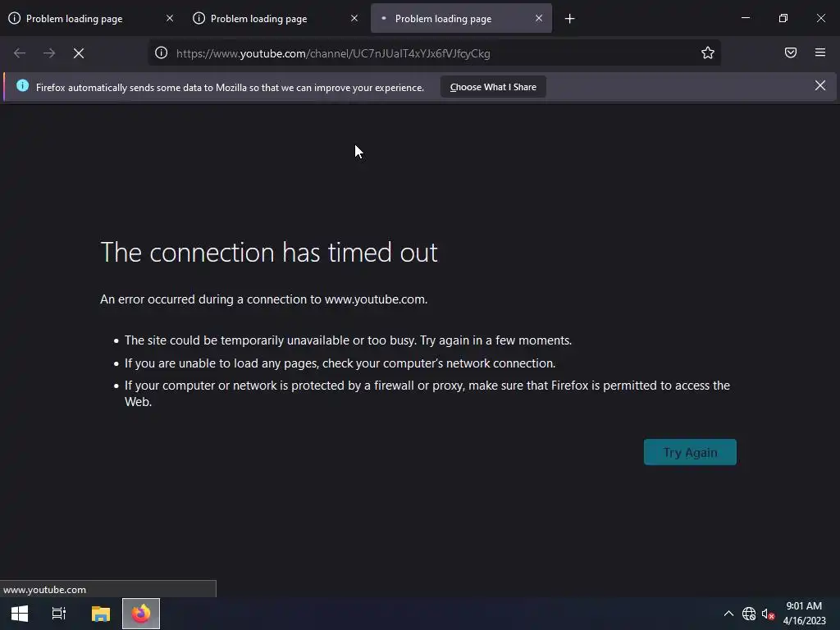Select the third Problem loading page tab

[x=461, y=18]
